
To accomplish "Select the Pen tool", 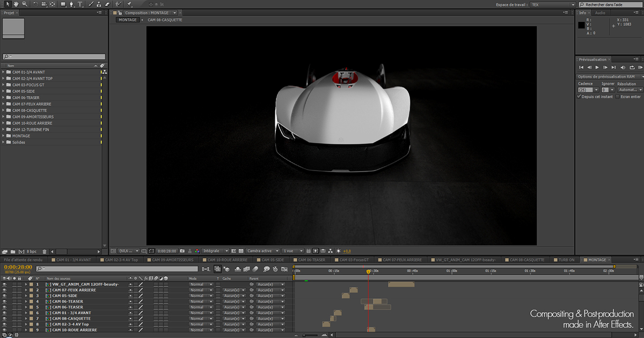I will tap(72, 4).
